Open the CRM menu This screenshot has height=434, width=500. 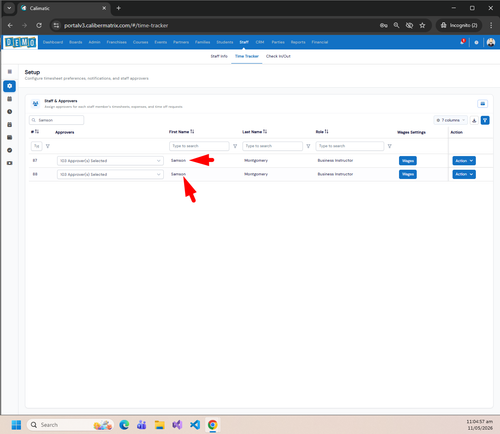pos(260,42)
